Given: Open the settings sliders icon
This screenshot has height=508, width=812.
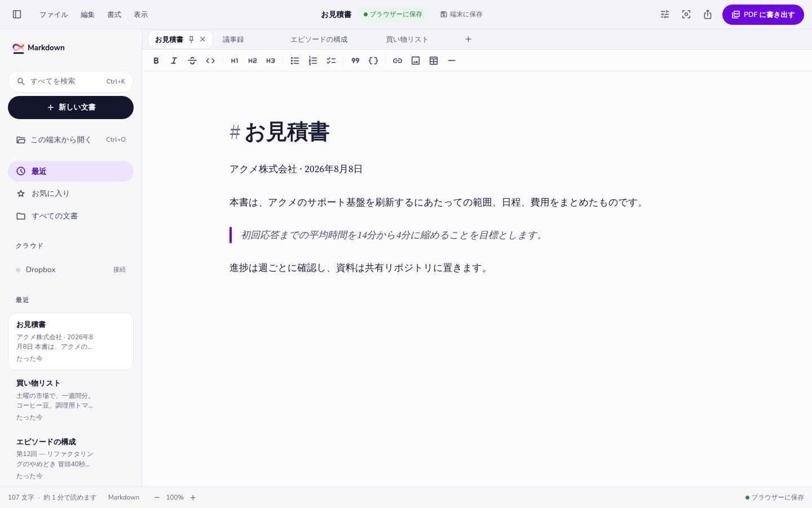Looking at the screenshot, I should pos(665,15).
